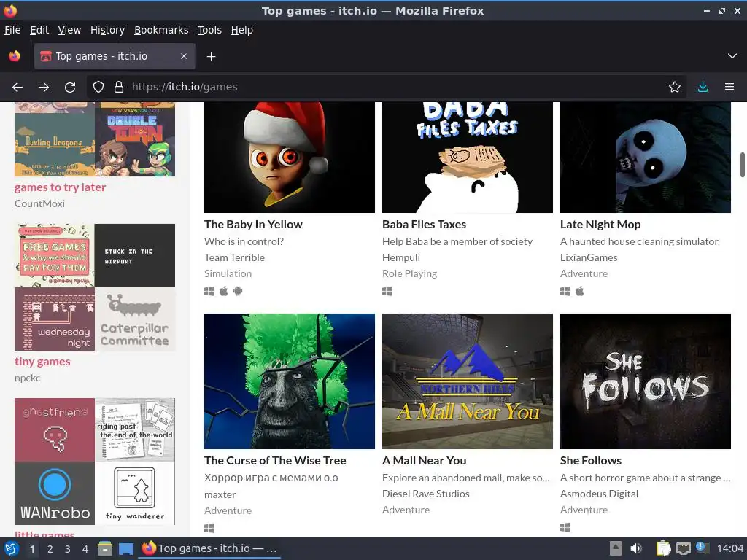The height and width of the screenshot is (560, 747).
Task: Visit Asmodeus Digital developer page
Action: [600, 494]
